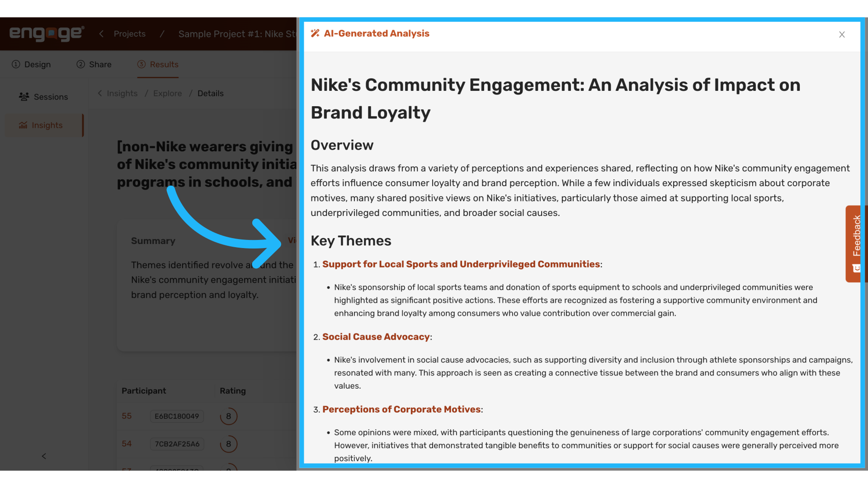Viewport: 868px width, 488px height.
Task: Open Sessions in the sidebar
Action: [43, 97]
